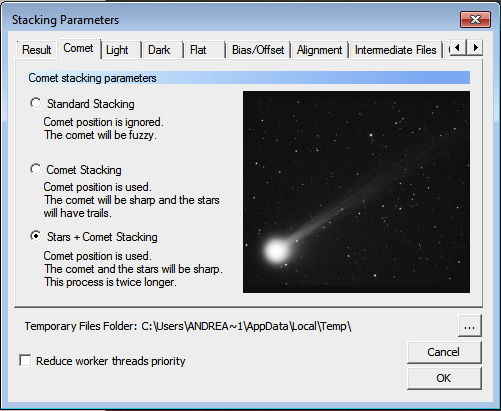Click the 'Temporary Files Folder:' label
This screenshot has height=411, width=501.
(x=81, y=326)
